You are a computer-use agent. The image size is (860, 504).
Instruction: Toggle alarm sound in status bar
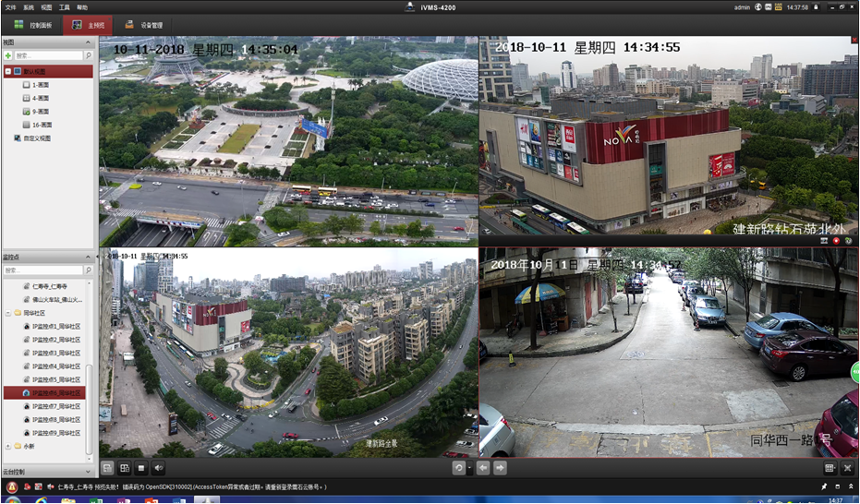[51, 486]
